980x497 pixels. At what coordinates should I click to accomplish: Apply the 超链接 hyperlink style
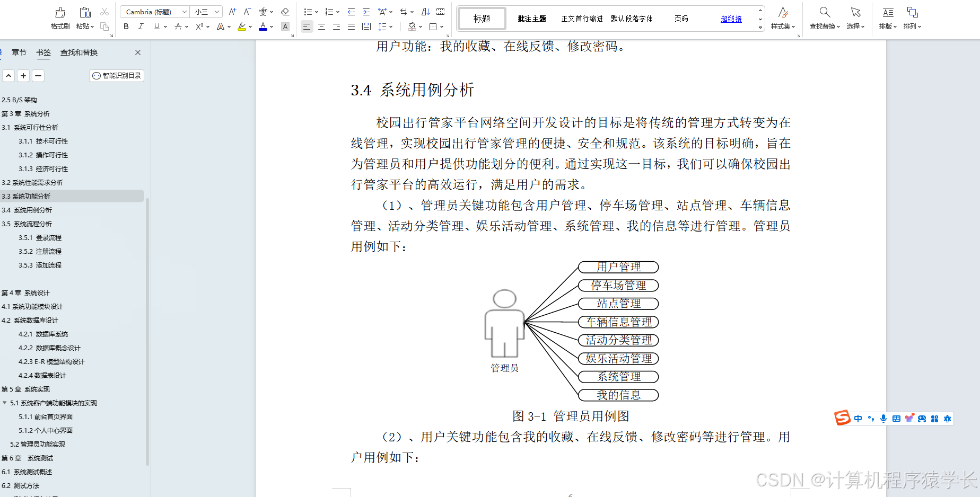click(x=731, y=19)
